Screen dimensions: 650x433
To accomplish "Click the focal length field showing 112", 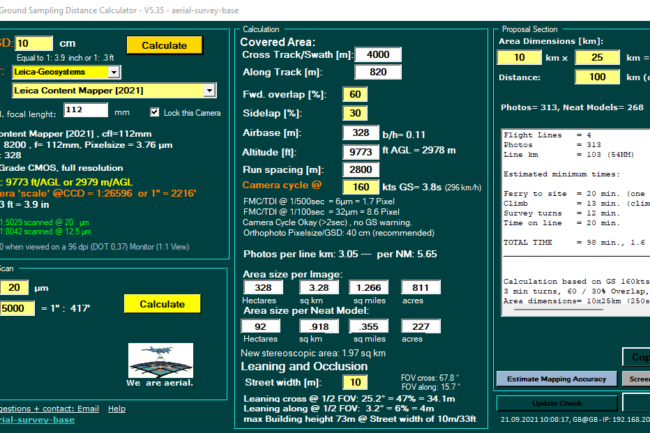I will [85, 112].
